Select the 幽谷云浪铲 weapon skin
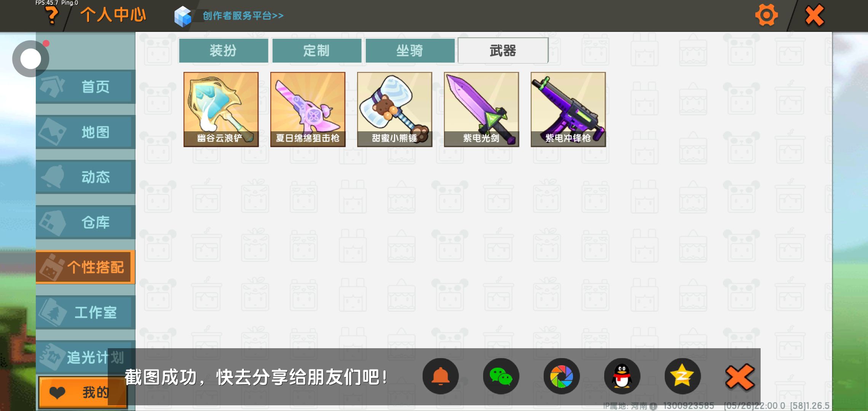The height and width of the screenshot is (411, 868). [x=221, y=110]
